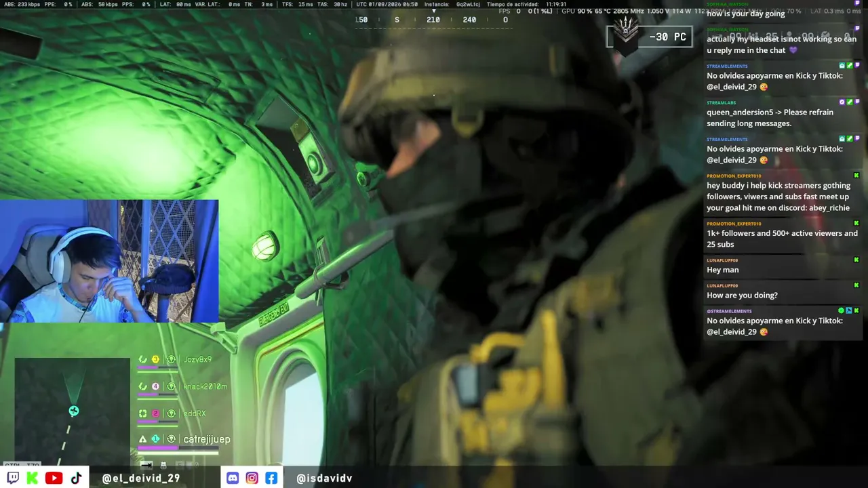Click the cyan squad number 1 badge
Image resolution: width=868 pixels, height=488 pixels.
tap(155, 439)
